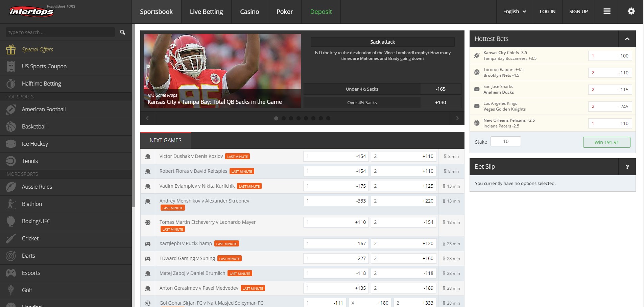Viewport: 644px width, 307px height.
Task: Select Over 4½ Sacks +130 bet
Action: coord(382,102)
